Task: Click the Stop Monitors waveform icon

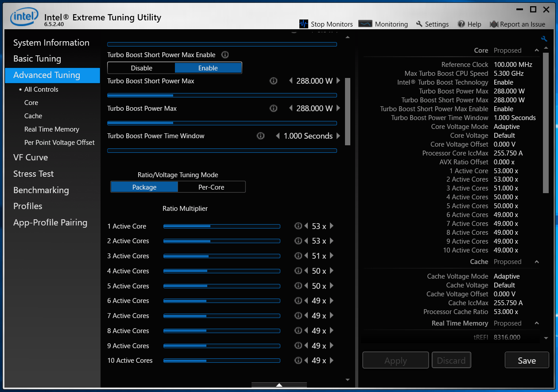Action: (303, 24)
